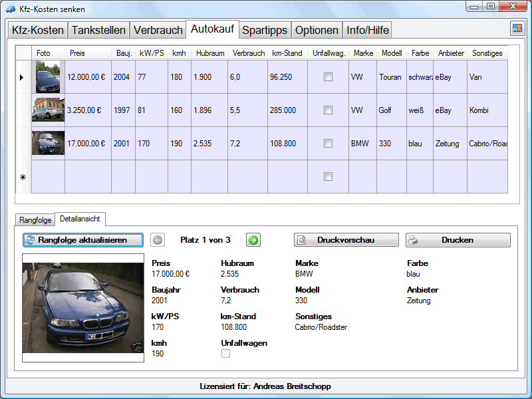The image size is (532, 399).
Task: Click the grey previous-rank arrow icon
Action: 158,240
